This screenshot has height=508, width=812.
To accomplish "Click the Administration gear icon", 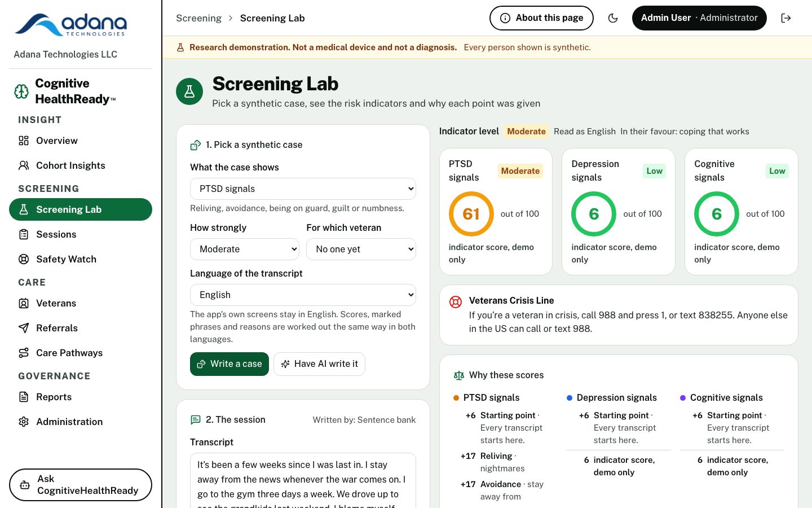I will tap(24, 422).
